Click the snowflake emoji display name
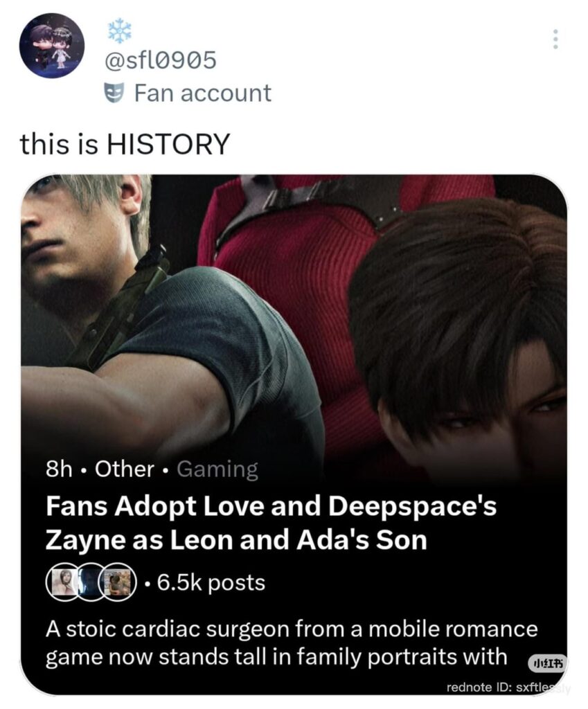Image resolution: width=588 pixels, height=709 pixels. (x=119, y=31)
